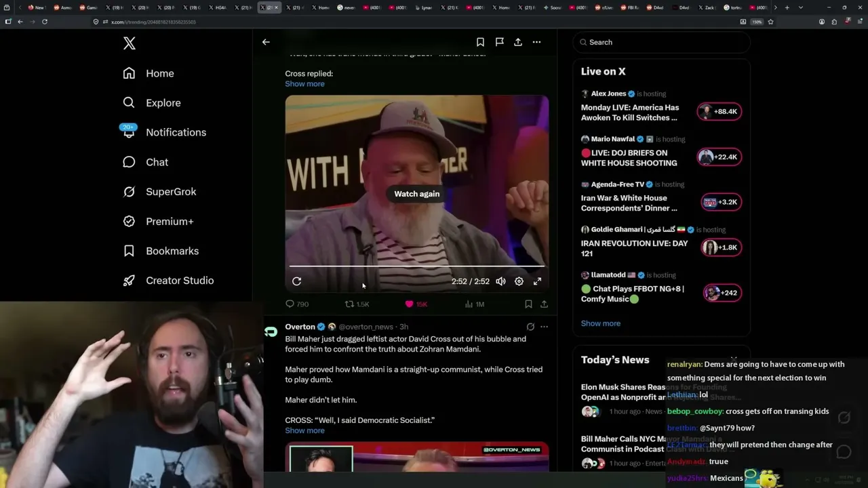Toggle the header bookmark icon
Image resolution: width=868 pixels, height=488 pixels.
pos(480,42)
